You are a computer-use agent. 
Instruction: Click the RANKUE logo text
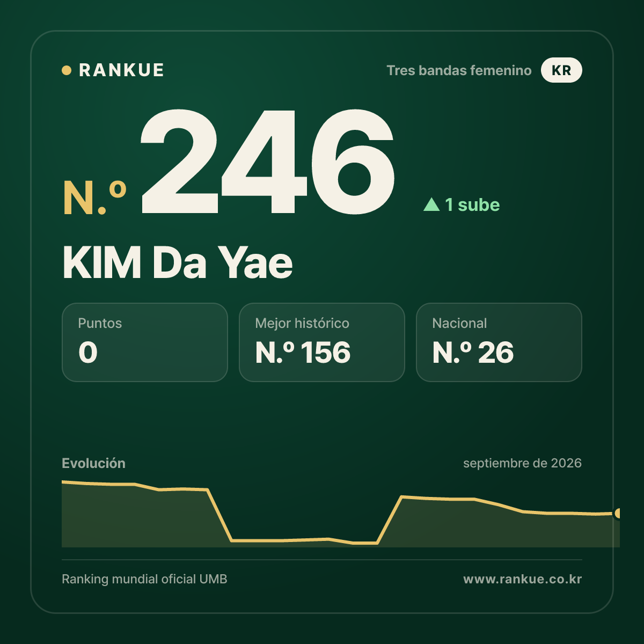(121, 70)
